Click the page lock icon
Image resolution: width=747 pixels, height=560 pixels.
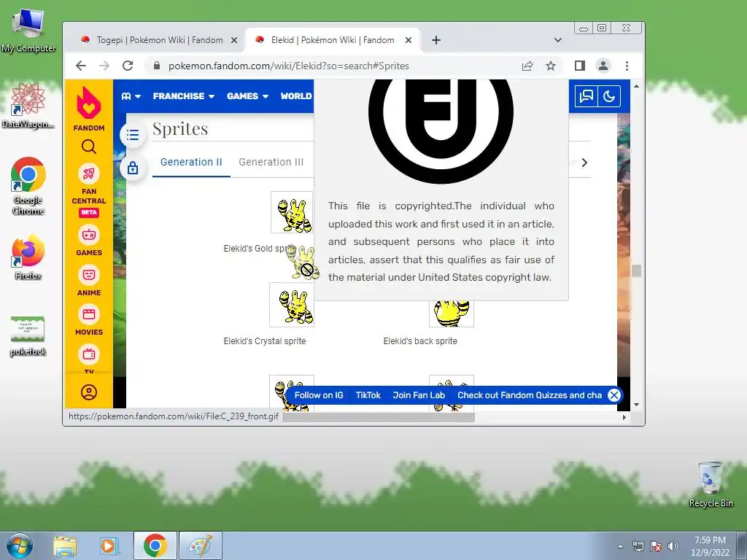pos(133,168)
